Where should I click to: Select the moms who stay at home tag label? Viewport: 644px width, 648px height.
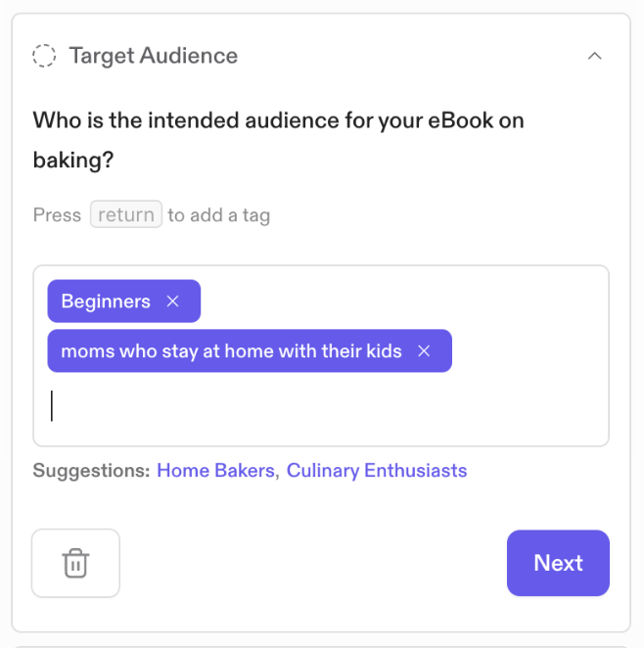point(231,351)
